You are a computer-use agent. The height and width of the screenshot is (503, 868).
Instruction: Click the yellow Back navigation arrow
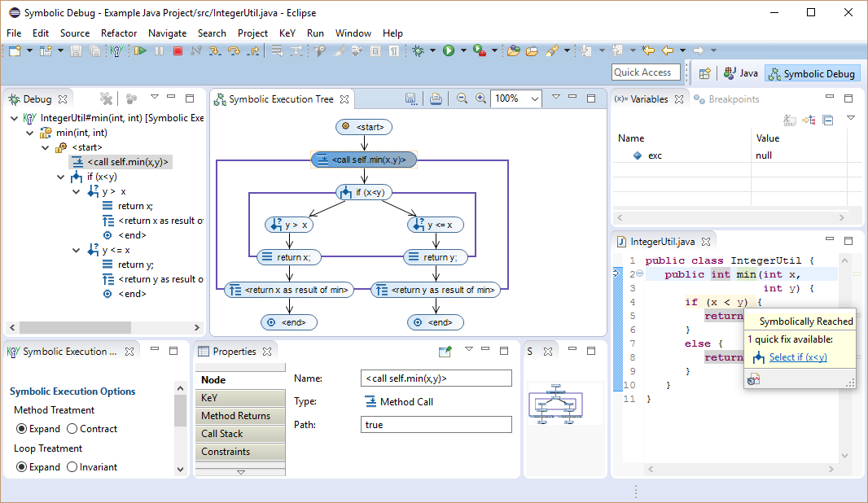tap(668, 50)
